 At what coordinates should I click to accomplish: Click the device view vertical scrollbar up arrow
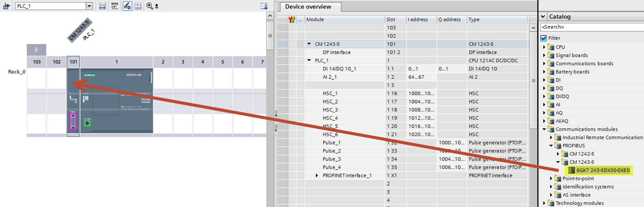(x=270, y=16)
